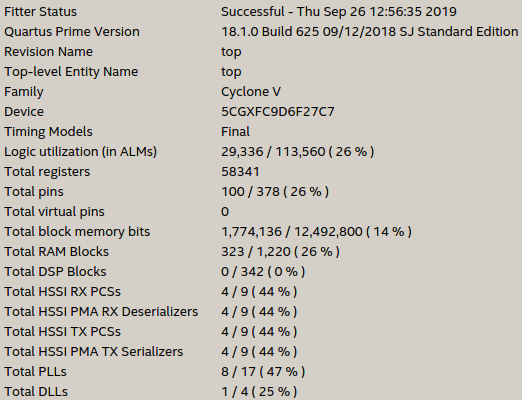The width and height of the screenshot is (522, 400).
Task: Click the Total HSSI PMA RX Deserializers label
Action: (x=101, y=312)
